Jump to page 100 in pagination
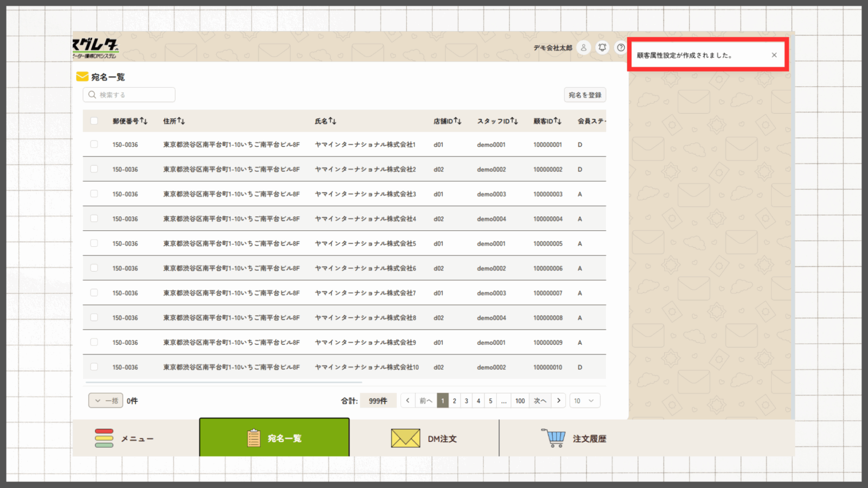868x488 pixels. click(x=520, y=401)
